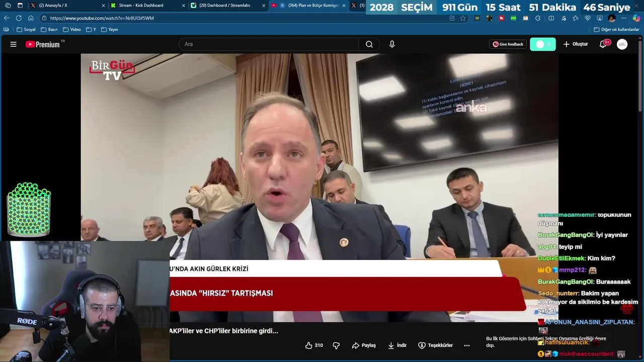Open the Favorites list toolbar icon
The image size is (644, 362).
(576, 18)
